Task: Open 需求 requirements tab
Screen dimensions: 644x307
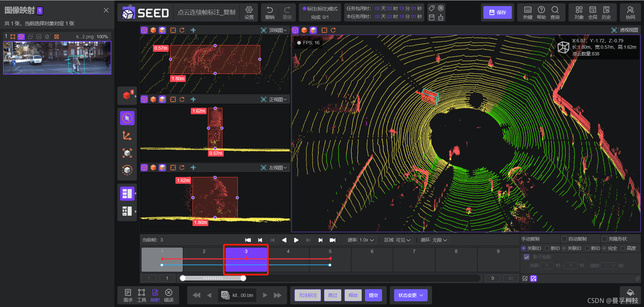Action: pos(128,296)
